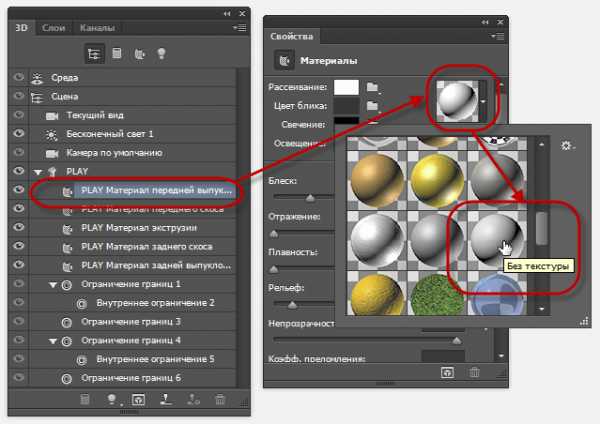Viewport: 600px width, 424px height.
Task: Adjust the Непрозрачность slider handle
Action: click(457, 341)
